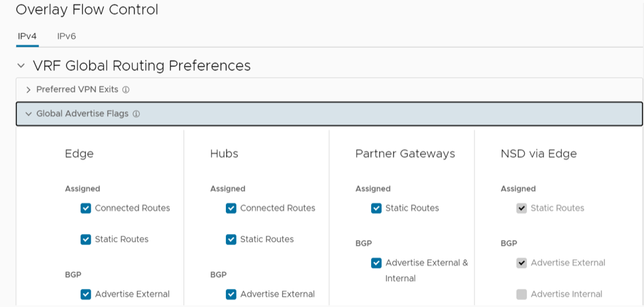Uncheck Edge Connected Routes checkbox
This screenshot has width=644, height=307.
86,208
